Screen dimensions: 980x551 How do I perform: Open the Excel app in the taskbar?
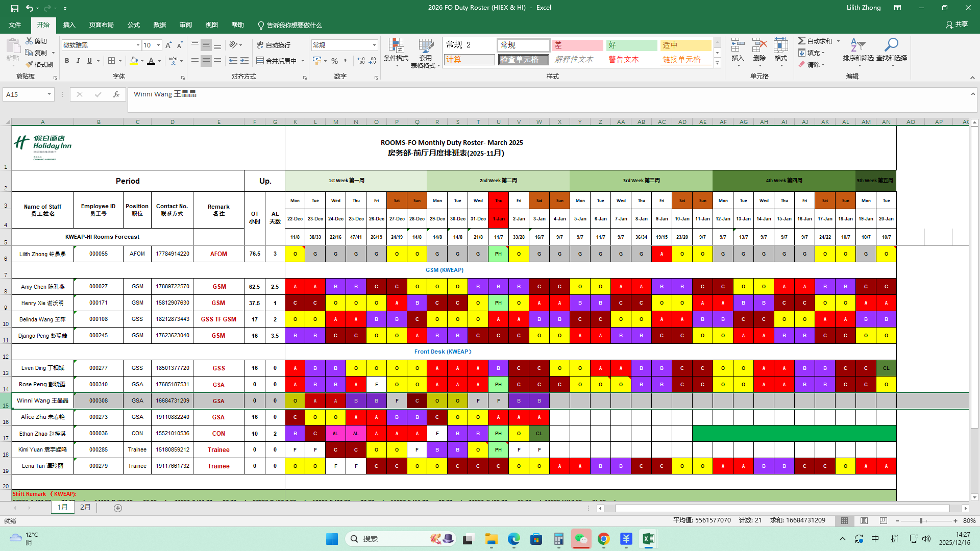(648, 539)
